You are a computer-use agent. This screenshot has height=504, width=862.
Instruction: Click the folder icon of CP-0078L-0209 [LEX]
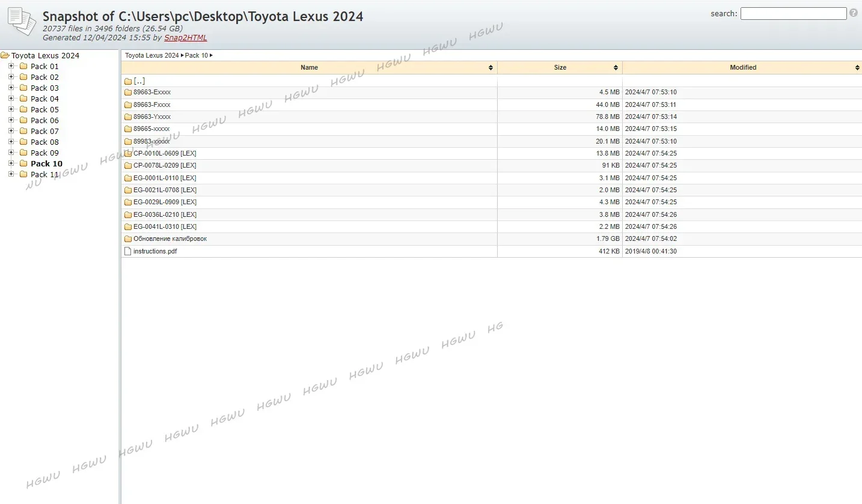[x=127, y=166]
